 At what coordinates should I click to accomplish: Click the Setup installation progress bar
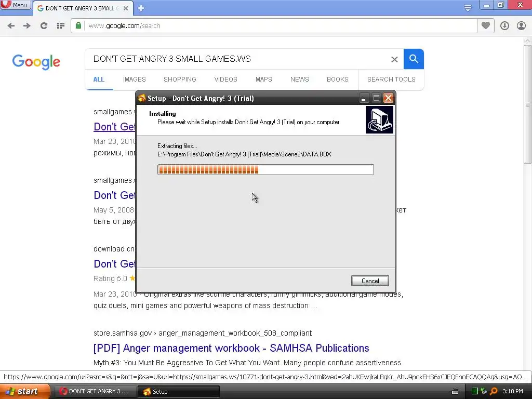coord(265,170)
